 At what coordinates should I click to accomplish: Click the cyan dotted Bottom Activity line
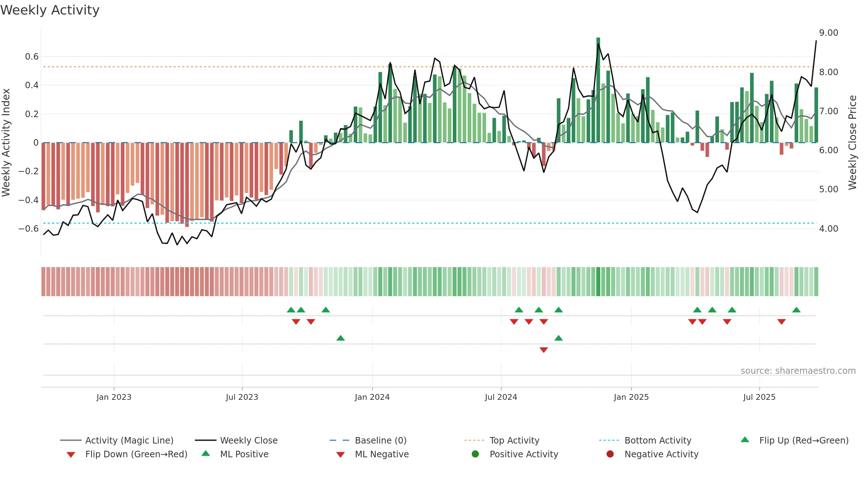coord(430,223)
